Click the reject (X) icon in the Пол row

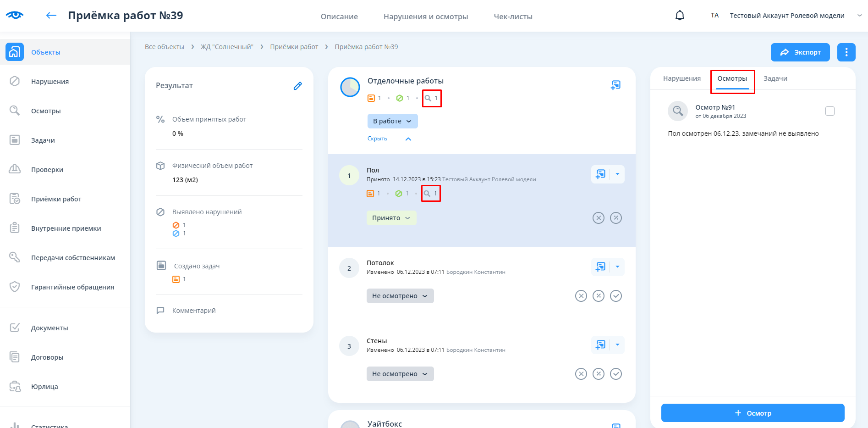pos(598,218)
